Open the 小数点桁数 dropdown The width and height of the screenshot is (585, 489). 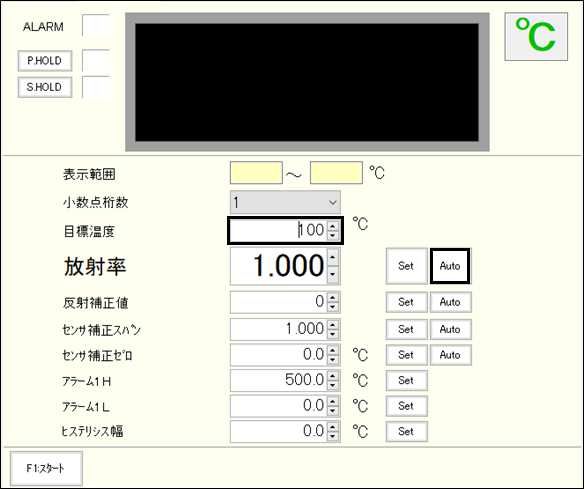(x=285, y=203)
